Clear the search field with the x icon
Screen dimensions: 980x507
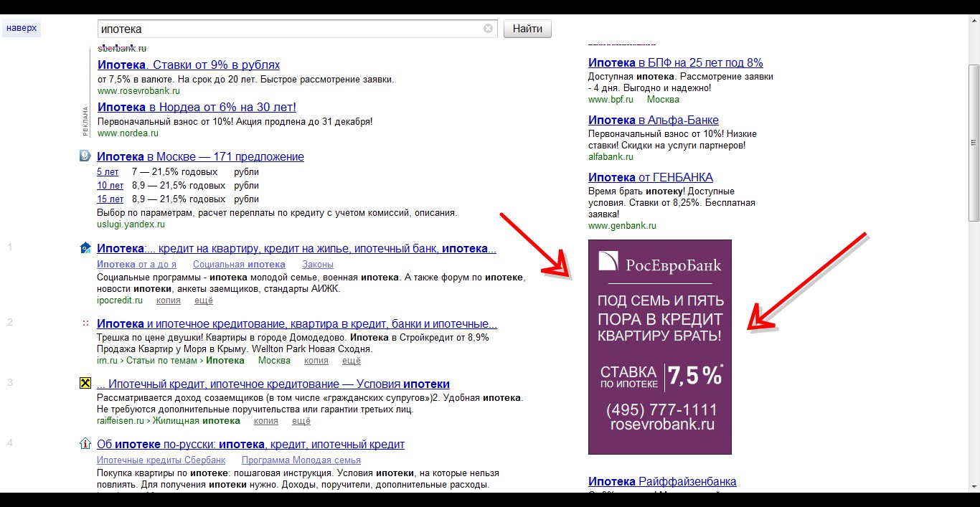coord(488,29)
